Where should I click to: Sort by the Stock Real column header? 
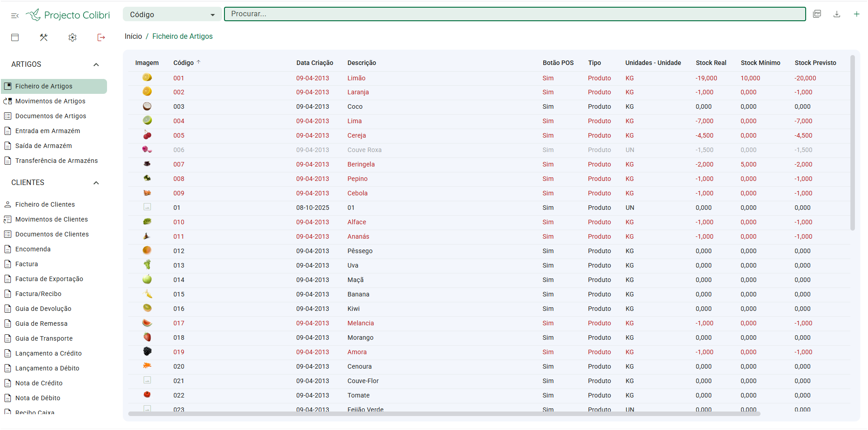pyautogui.click(x=711, y=63)
